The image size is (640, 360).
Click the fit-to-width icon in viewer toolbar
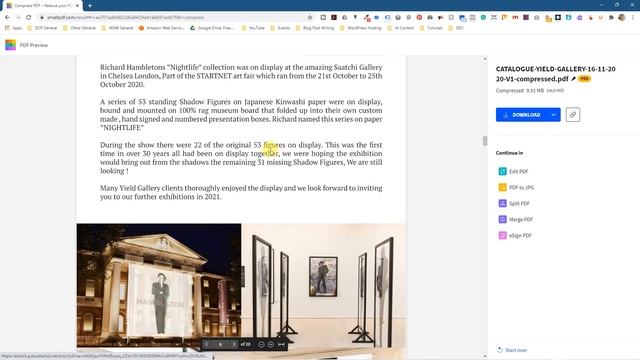(x=281, y=344)
